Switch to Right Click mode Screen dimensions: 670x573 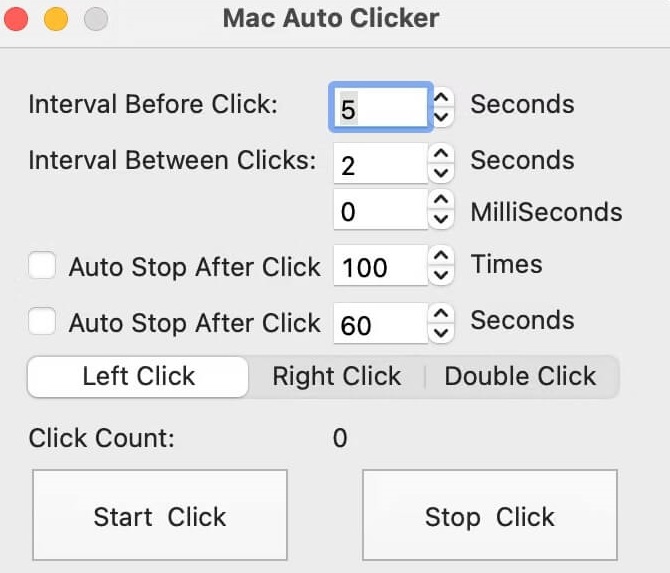click(x=337, y=377)
